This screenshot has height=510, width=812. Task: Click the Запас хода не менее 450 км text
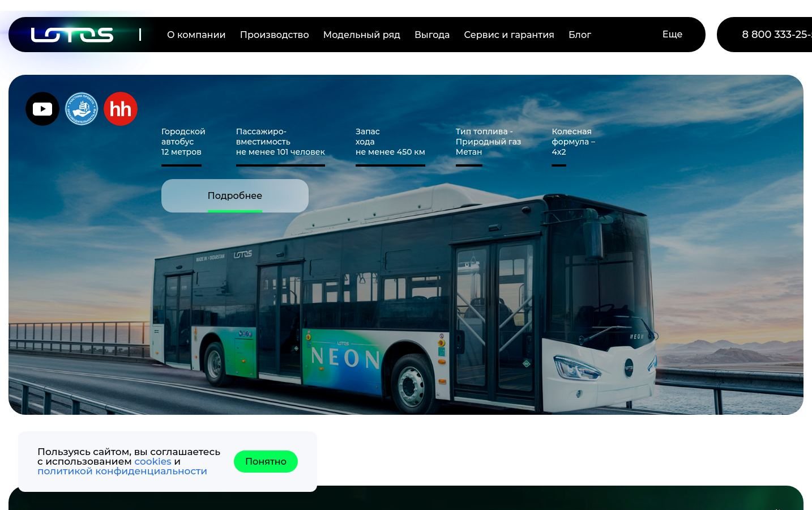[x=390, y=142]
